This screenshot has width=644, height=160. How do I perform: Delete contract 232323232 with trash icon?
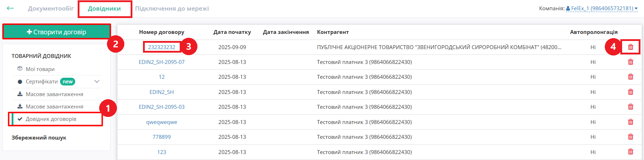point(631,47)
